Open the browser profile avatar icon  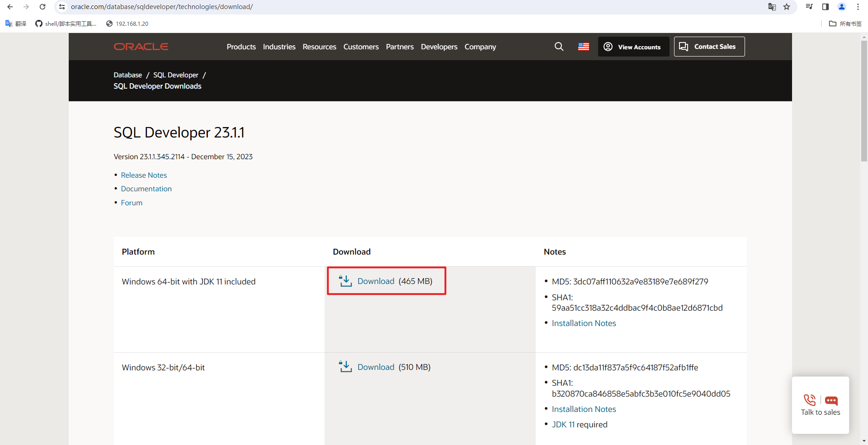click(841, 7)
